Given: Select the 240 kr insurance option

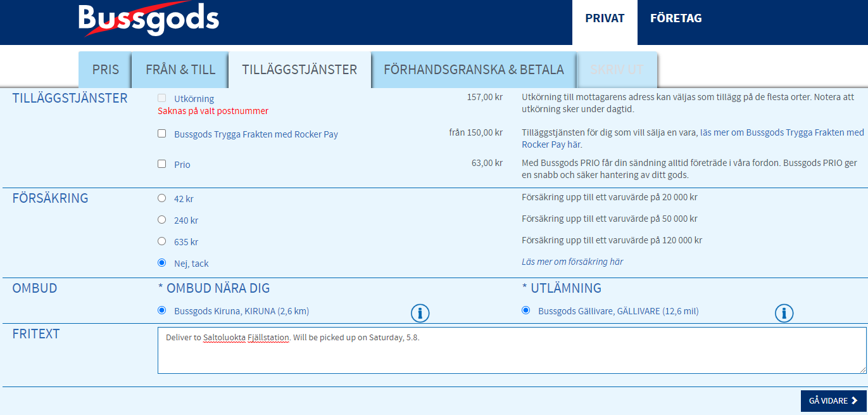Looking at the screenshot, I should [162, 220].
